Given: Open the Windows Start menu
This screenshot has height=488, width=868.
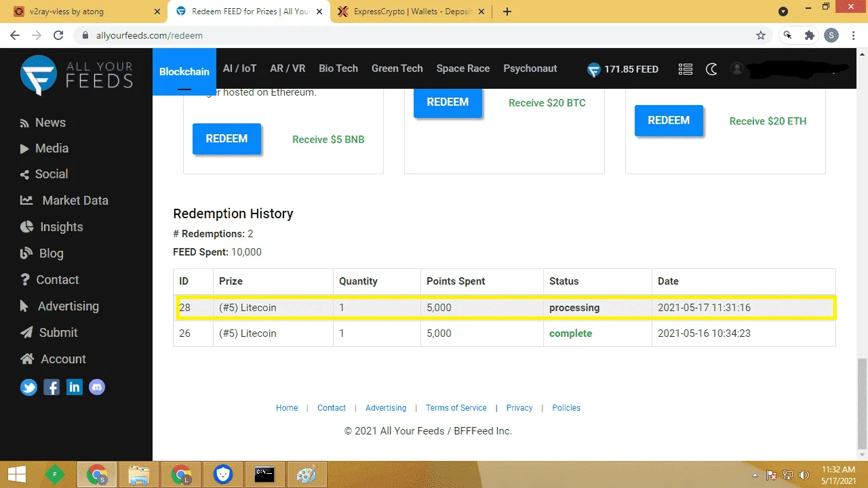Looking at the screenshot, I should (17, 474).
